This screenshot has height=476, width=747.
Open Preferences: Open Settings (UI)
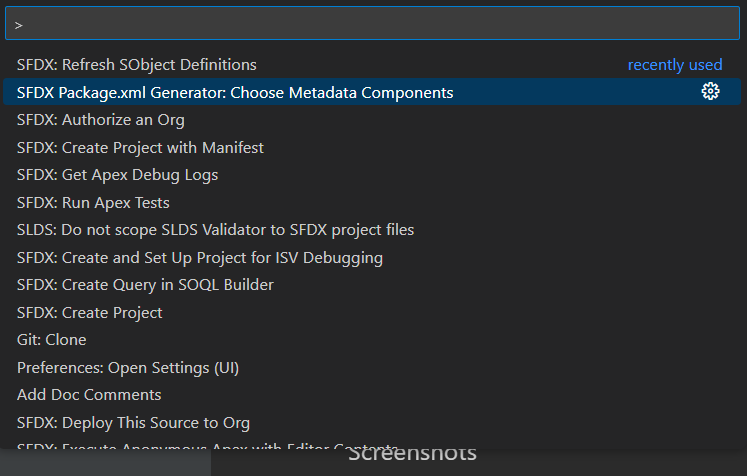372,367
